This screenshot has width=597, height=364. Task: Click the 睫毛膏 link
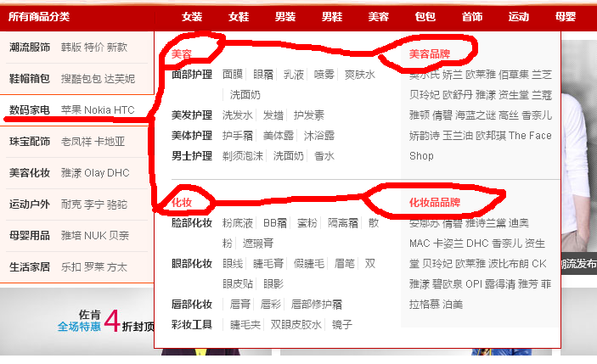(268, 264)
